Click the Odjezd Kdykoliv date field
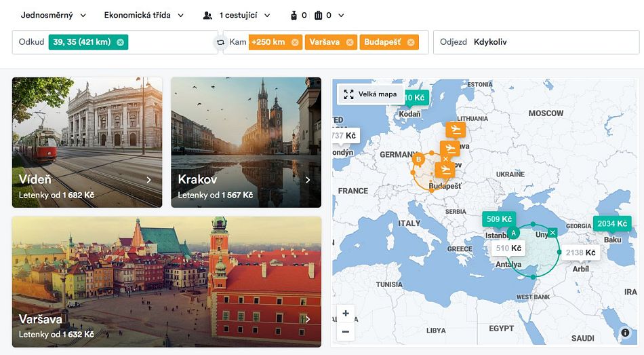 [536, 42]
